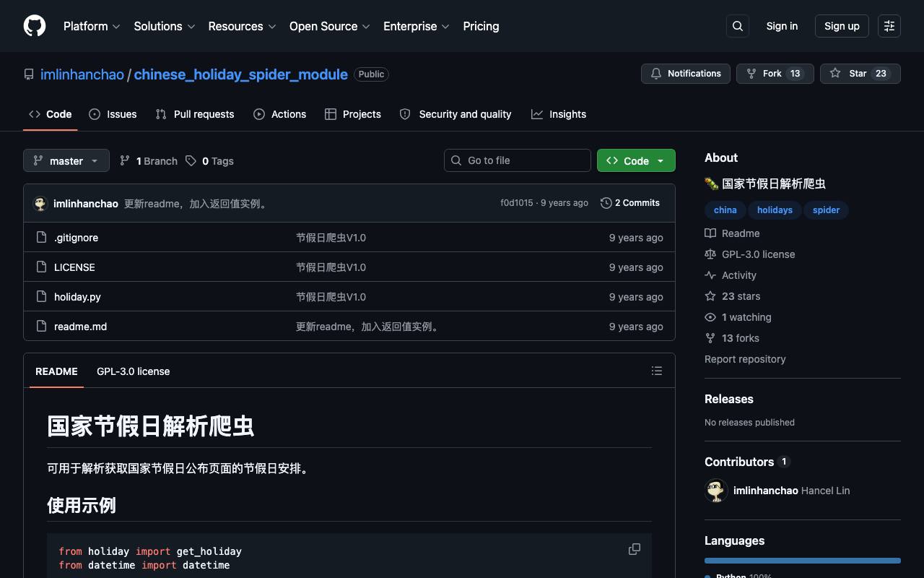Open the imlinhanchao owner link in title
This screenshot has width=924, height=578.
click(82, 74)
